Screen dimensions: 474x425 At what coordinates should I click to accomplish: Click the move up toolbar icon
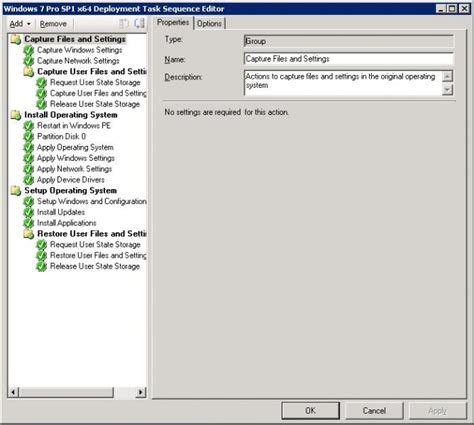[x=124, y=23]
